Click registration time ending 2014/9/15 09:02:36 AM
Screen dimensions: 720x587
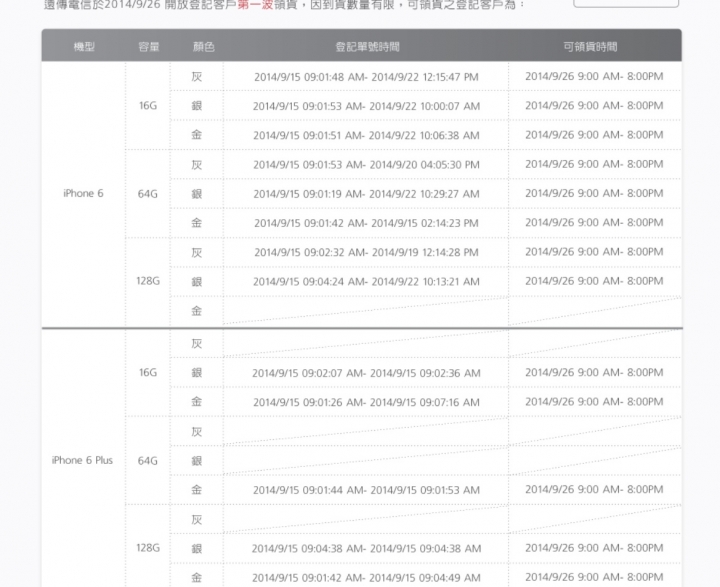[366, 373]
